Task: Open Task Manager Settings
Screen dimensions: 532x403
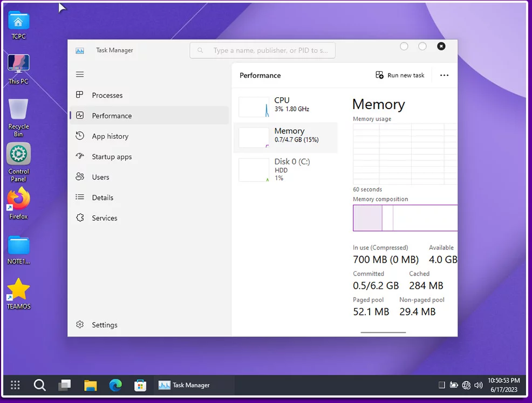Action: pos(149,325)
